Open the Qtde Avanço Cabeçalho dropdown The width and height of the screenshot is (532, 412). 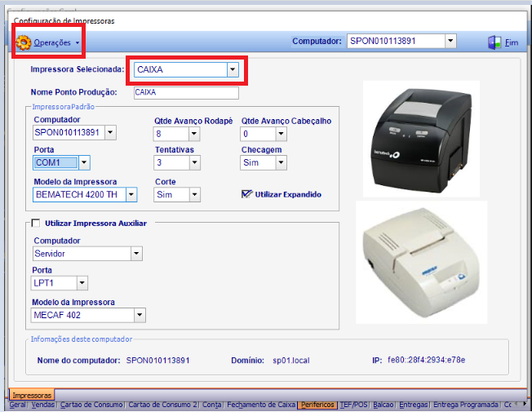(x=281, y=134)
